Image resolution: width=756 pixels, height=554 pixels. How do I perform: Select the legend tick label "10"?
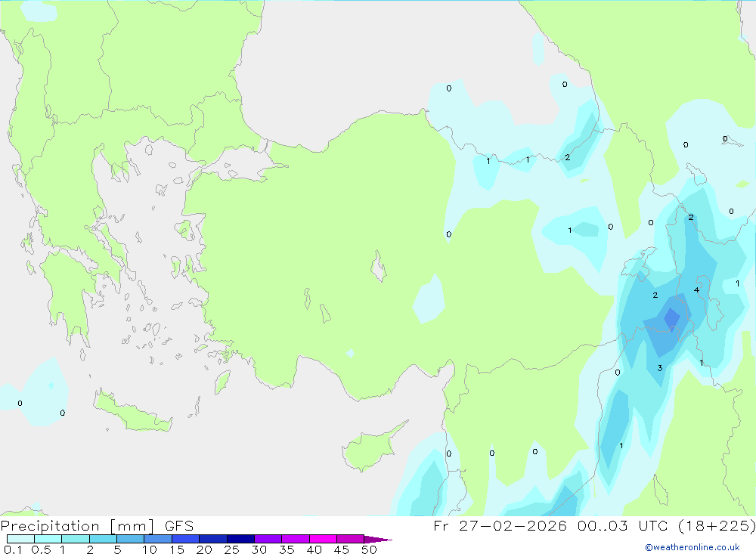[x=149, y=549]
